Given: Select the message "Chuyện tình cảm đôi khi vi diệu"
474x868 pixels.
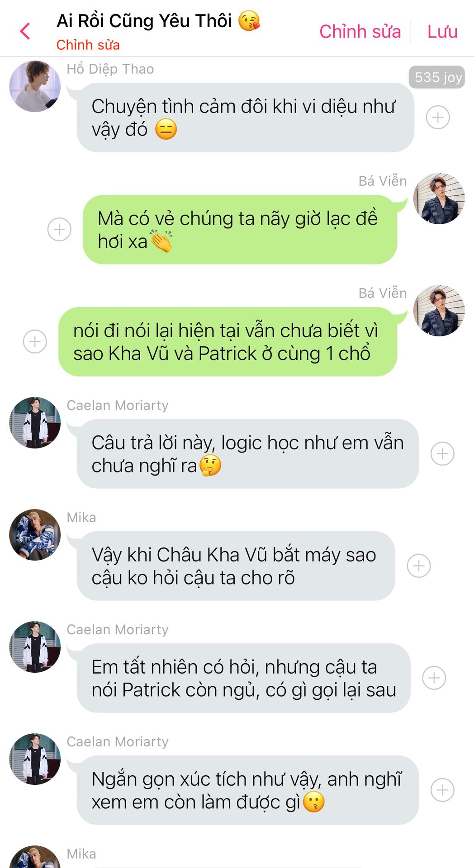Looking at the screenshot, I should [246, 118].
